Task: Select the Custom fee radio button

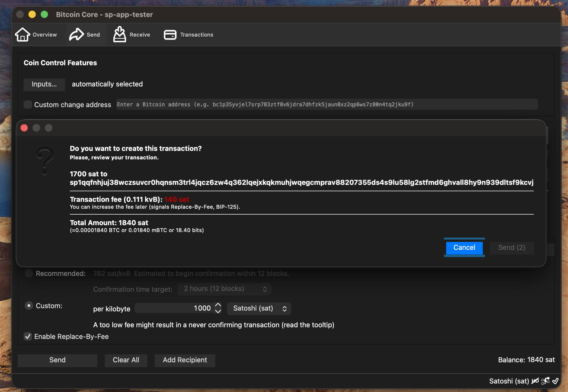Action: click(29, 306)
